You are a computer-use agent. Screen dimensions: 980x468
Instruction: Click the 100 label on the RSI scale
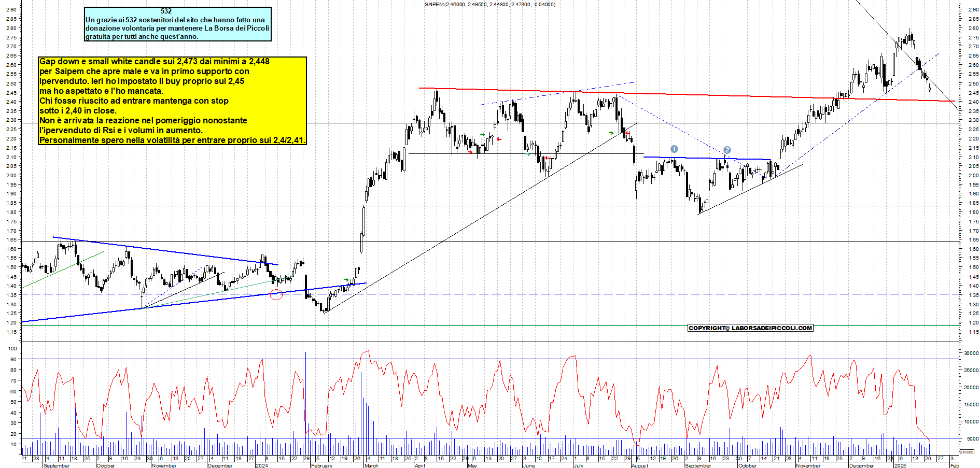12,348
